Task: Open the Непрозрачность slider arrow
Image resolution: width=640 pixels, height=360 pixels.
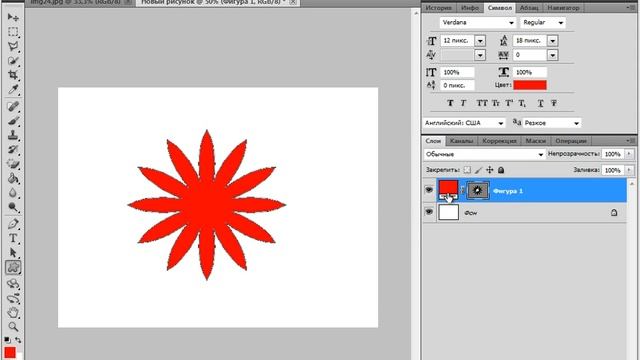Action: pyautogui.click(x=629, y=153)
